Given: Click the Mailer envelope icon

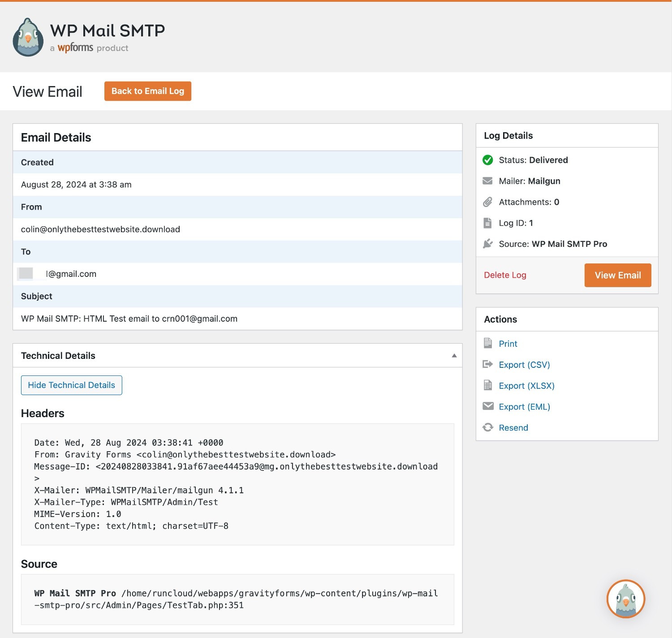Looking at the screenshot, I should [x=487, y=181].
